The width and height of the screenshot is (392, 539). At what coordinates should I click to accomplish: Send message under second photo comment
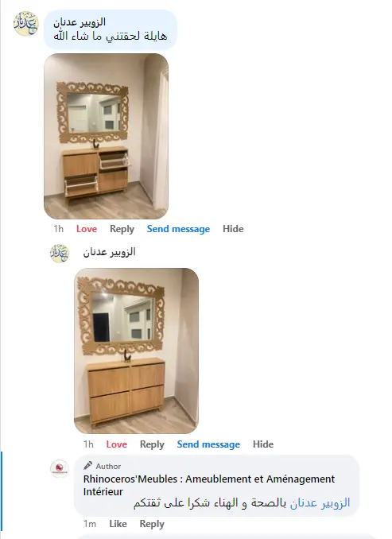click(208, 444)
